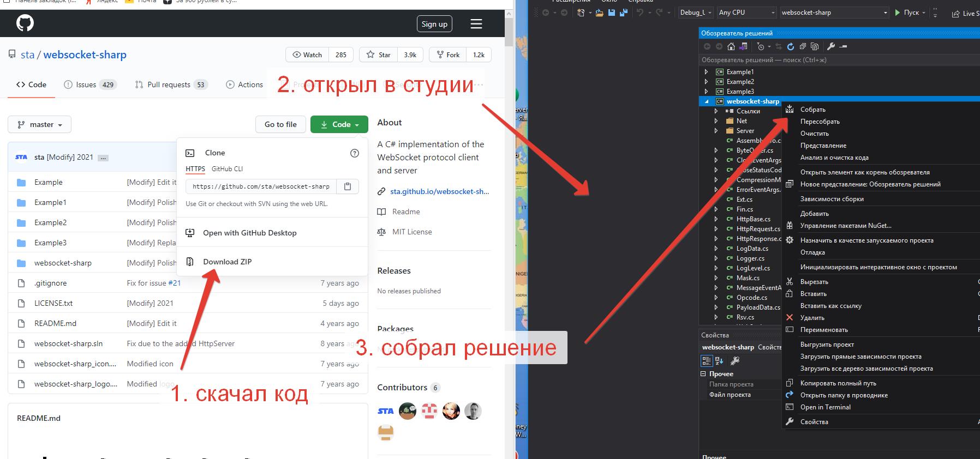Select the clone URL text field

[x=261, y=186]
